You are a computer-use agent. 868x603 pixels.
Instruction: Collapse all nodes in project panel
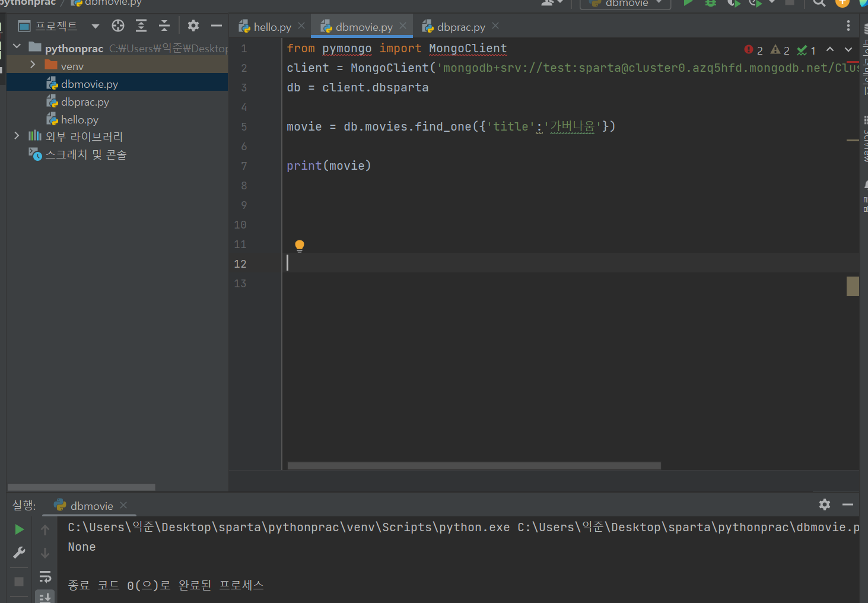164,26
